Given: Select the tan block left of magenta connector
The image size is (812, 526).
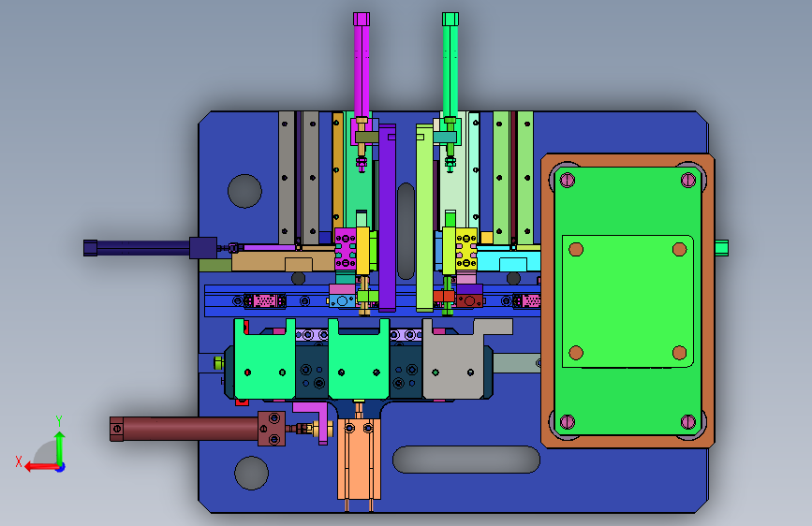Looking at the screenshot, I should click(283, 260).
